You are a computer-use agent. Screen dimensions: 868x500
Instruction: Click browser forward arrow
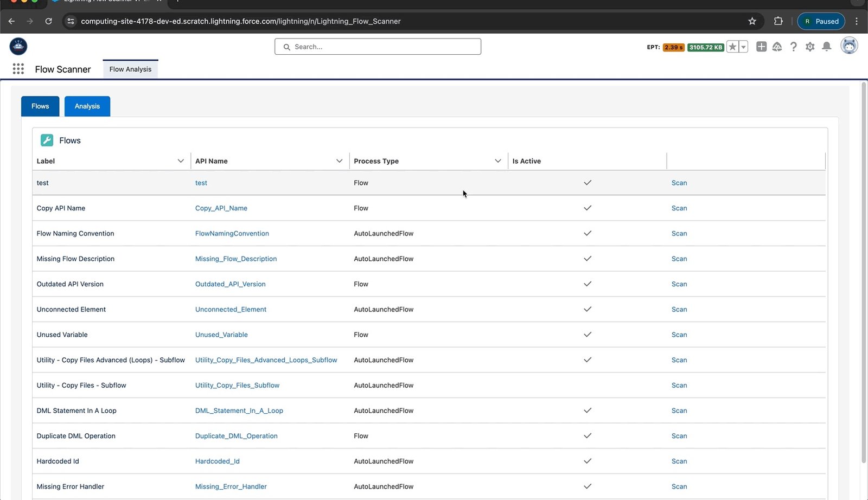(x=30, y=21)
